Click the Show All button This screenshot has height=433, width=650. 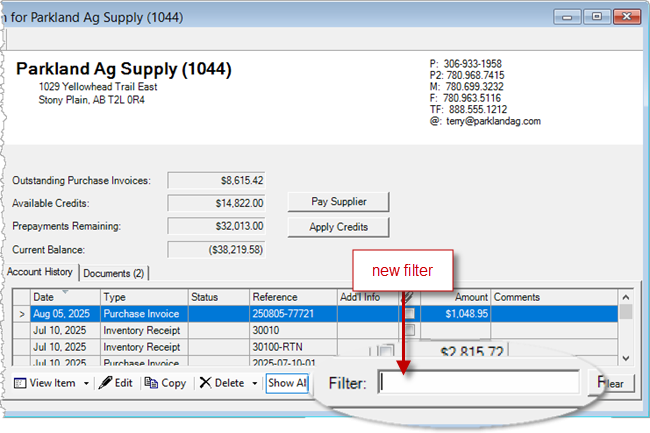pyautogui.click(x=287, y=383)
